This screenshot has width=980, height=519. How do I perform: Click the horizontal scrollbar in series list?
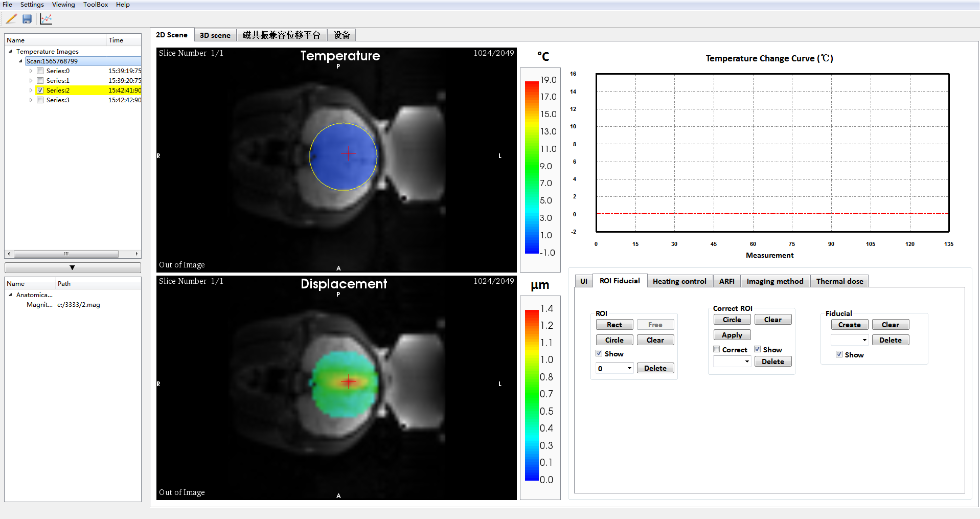click(x=66, y=254)
